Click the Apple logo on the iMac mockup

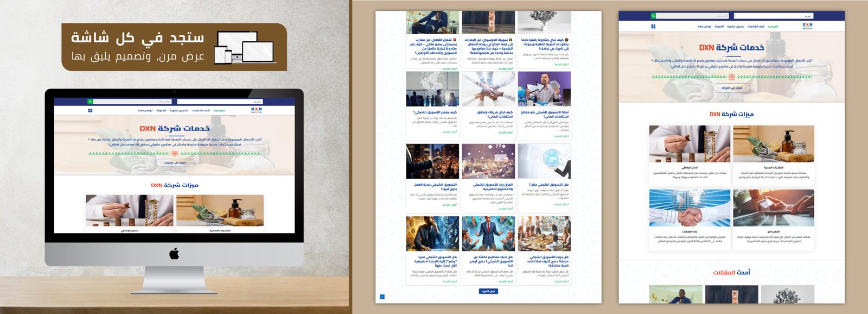point(174,253)
